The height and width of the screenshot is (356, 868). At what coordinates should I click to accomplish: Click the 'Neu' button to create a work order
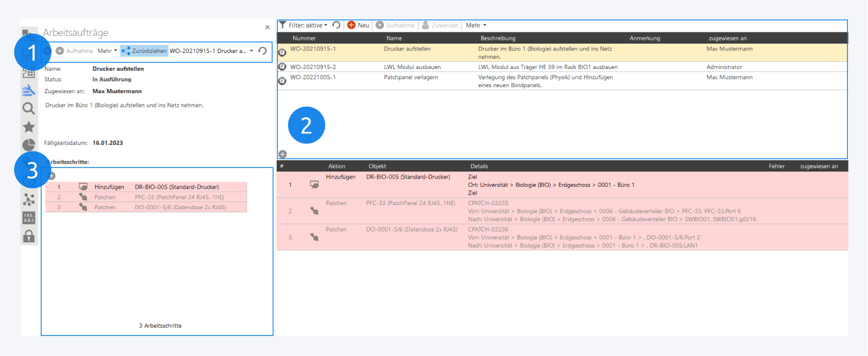(x=358, y=25)
